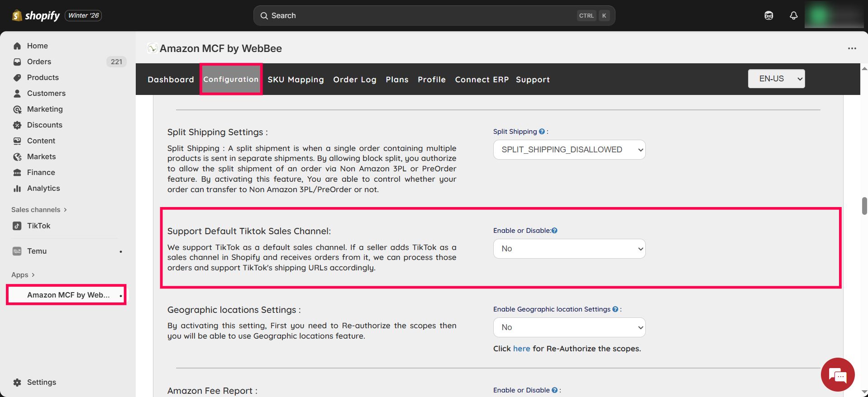
Task: Open the Sidekick assistant icon in top bar
Action: (x=768, y=15)
